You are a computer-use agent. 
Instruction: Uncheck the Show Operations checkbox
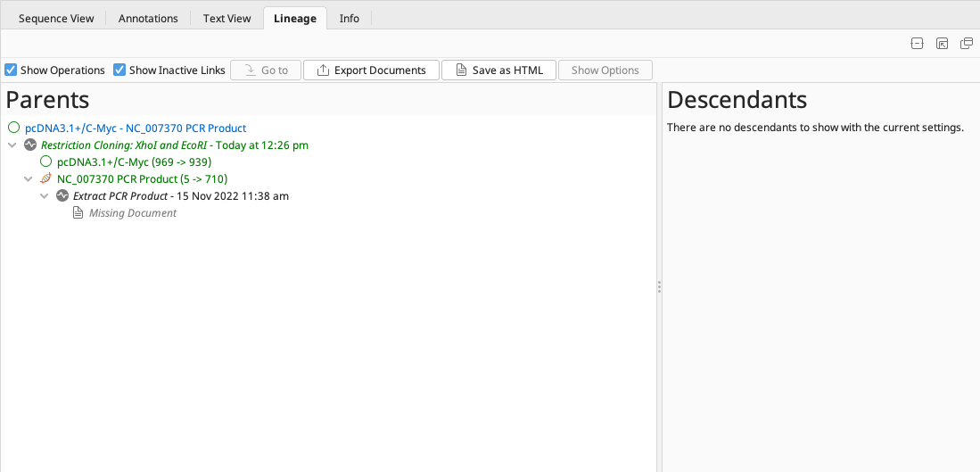point(12,70)
